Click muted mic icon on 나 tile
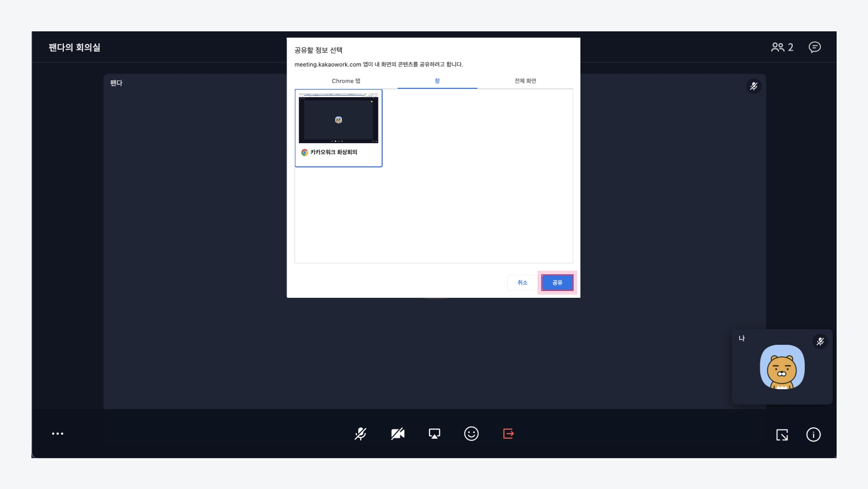Viewport: 868px width, 489px height. pyautogui.click(x=820, y=342)
